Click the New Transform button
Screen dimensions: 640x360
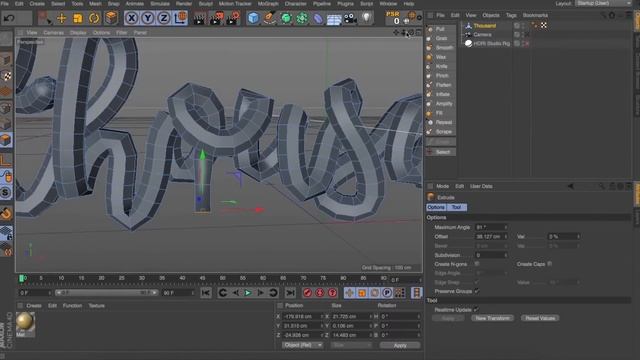[493, 318]
